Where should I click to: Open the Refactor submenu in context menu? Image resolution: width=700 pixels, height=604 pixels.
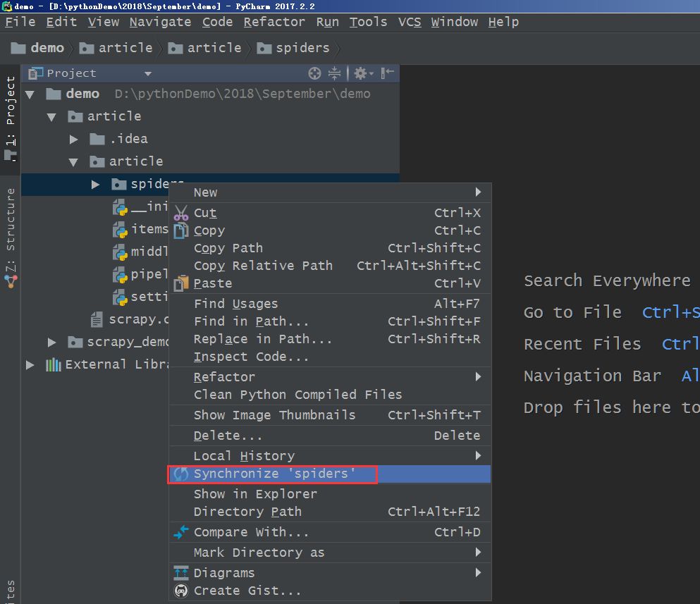tap(330, 377)
